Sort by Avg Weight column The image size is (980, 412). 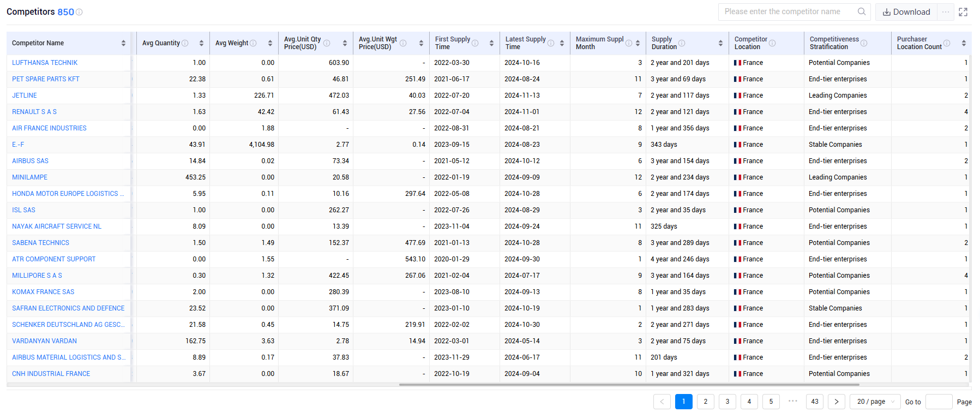(270, 43)
